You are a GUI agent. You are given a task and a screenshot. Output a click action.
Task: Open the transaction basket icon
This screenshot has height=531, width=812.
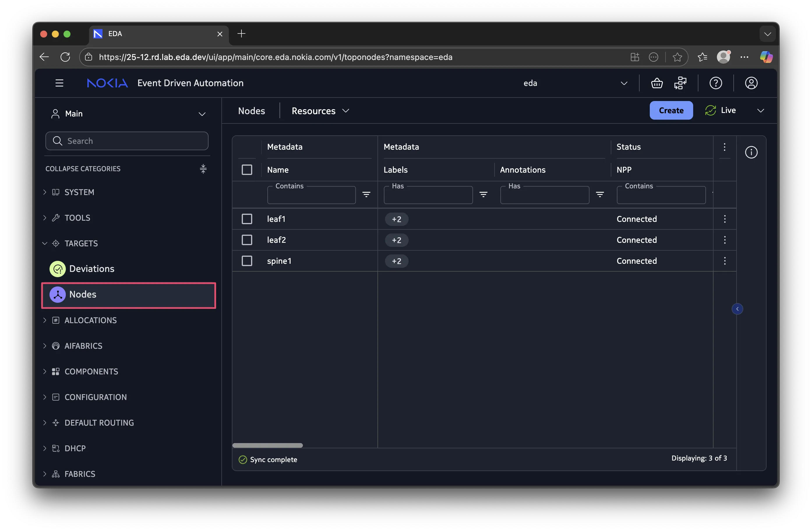click(x=657, y=83)
